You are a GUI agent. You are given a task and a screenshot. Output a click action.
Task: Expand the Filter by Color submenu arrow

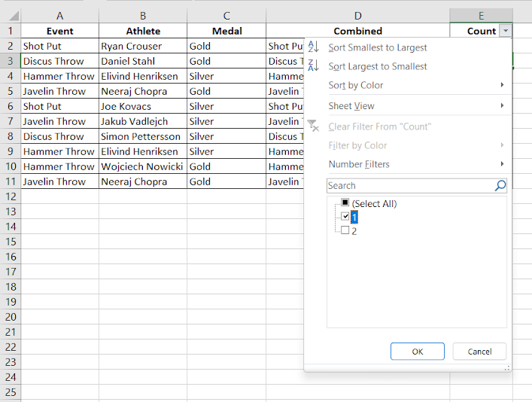pos(502,145)
